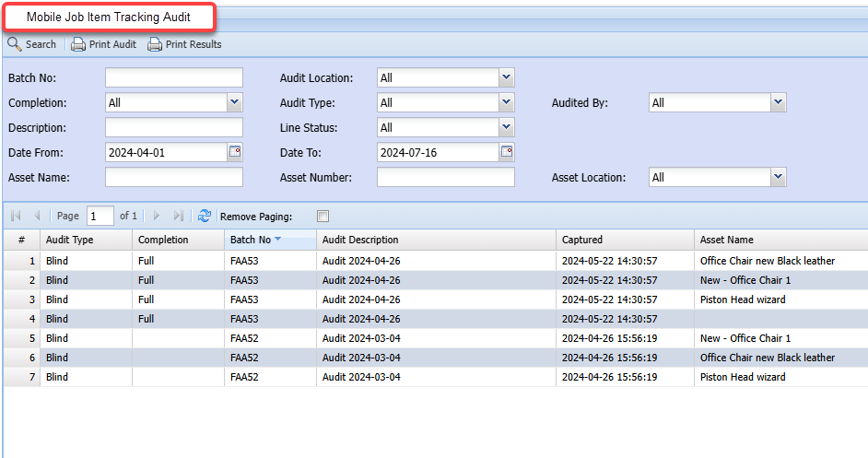Click the Asset Number text field
The width and height of the screenshot is (868, 458).
(446, 177)
